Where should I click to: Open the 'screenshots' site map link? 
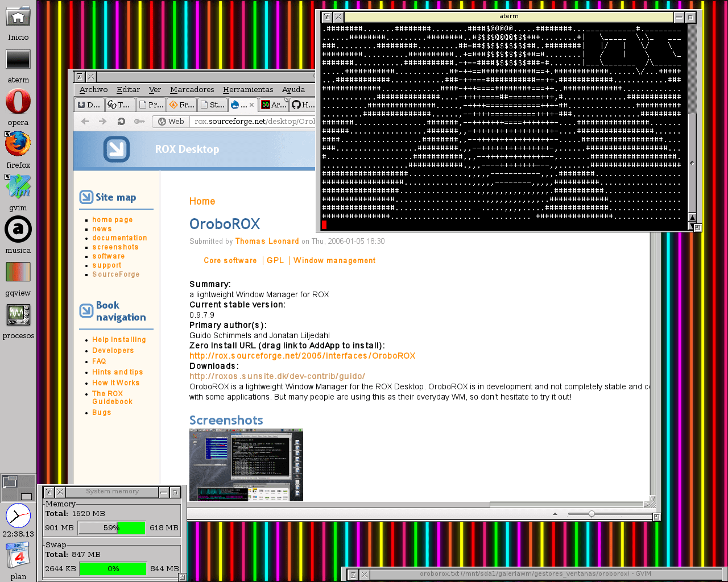(x=115, y=247)
